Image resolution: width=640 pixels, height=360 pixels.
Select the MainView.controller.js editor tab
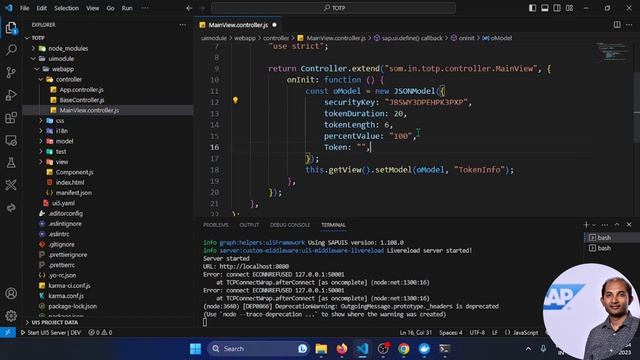click(x=238, y=25)
